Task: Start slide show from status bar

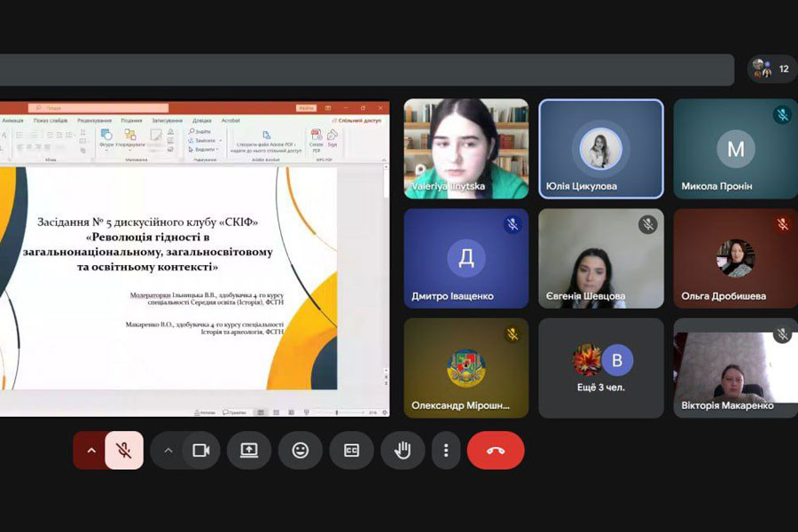Action: 307,412
